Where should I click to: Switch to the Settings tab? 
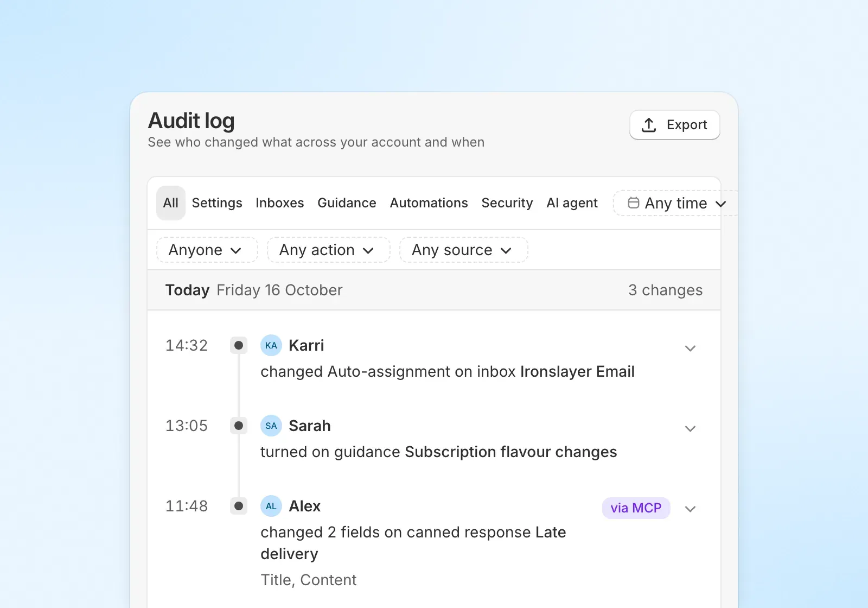[x=217, y=203]
